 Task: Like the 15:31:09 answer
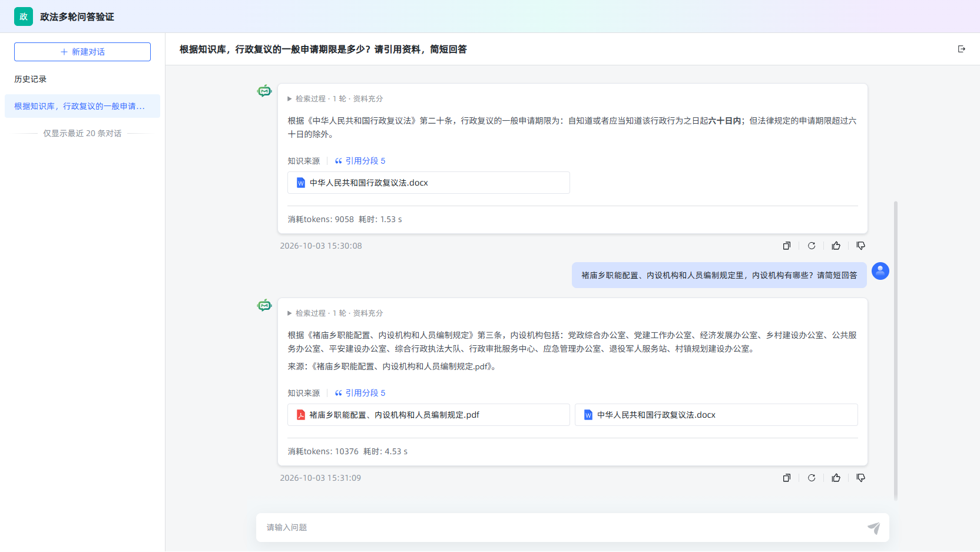(836, 478)
